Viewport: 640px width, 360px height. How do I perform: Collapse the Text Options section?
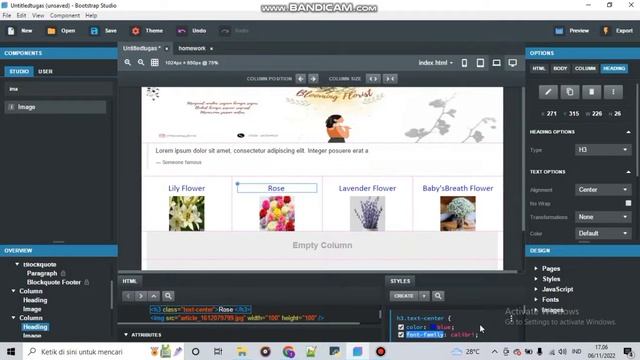(x=628, y=172)
